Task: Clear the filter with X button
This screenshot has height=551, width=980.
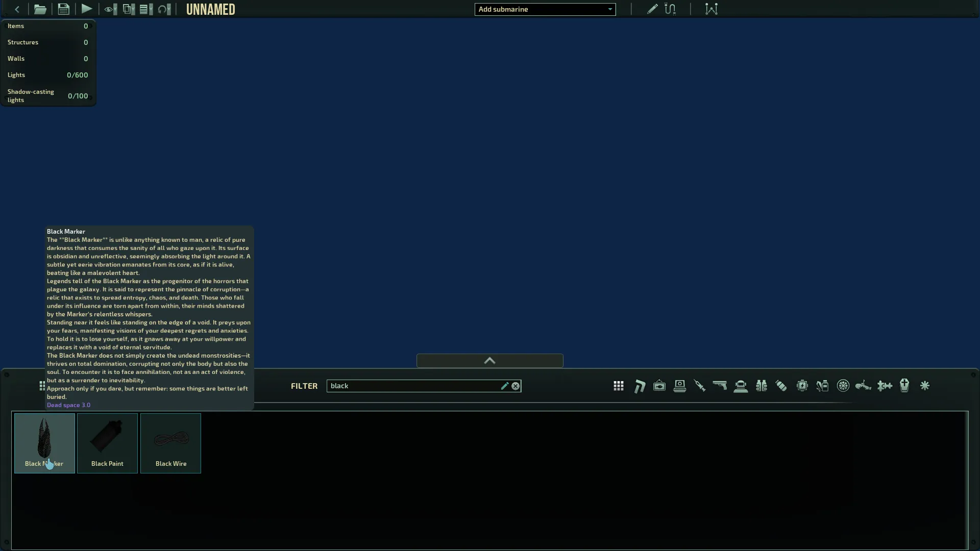Action: tap(516, 386)
